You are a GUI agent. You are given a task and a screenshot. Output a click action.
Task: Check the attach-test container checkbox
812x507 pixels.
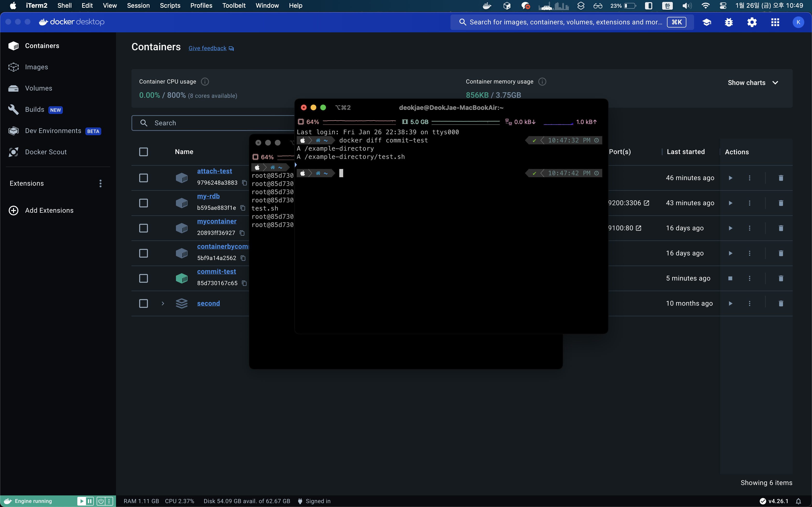pyautogui.click(x=143, y=178)
